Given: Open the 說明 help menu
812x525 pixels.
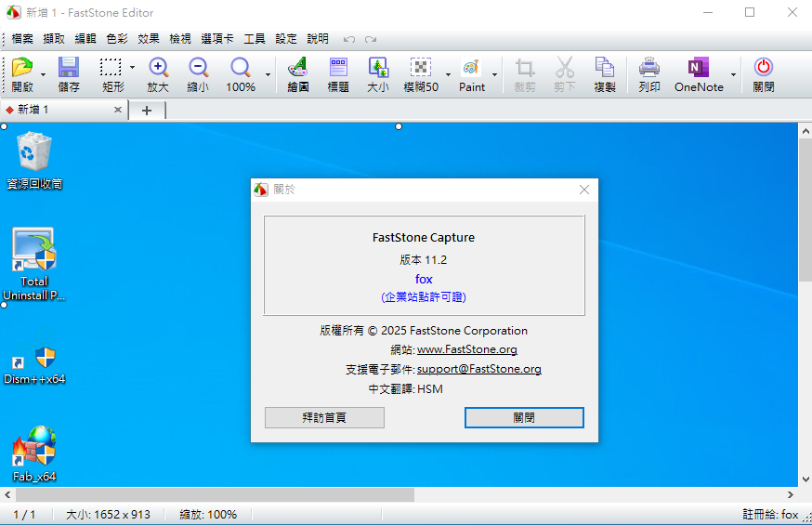Looking at the screenshot, I should coord(318,39).
